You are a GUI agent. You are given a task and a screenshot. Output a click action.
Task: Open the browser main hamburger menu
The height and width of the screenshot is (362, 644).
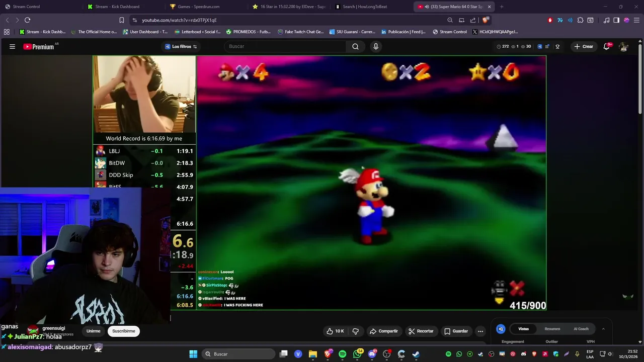pos(636,20)
